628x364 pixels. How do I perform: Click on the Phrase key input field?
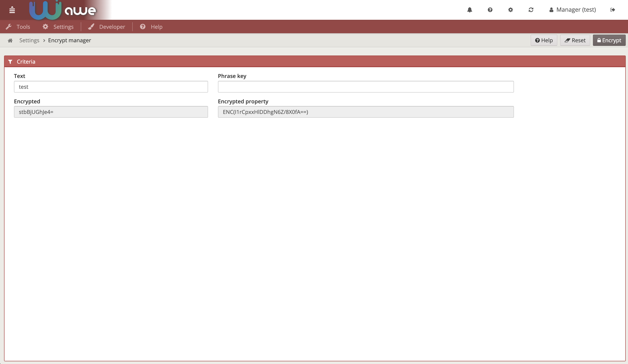366,87
